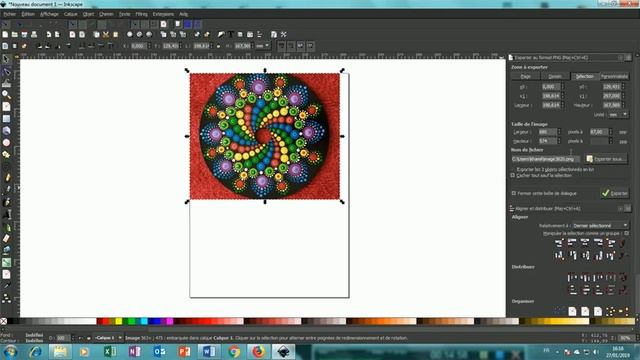This screenshot has width=640, height=360.
Task: Select the Personnalisée export area tab
Action: [614, 77]
